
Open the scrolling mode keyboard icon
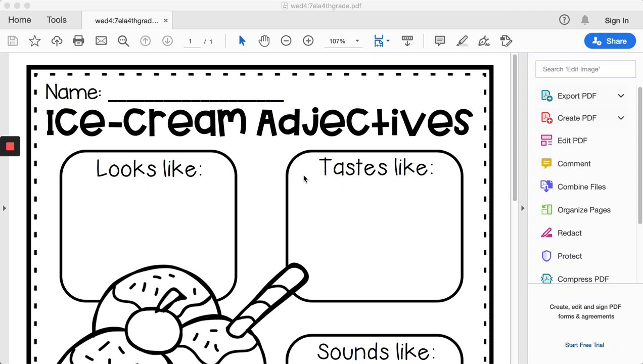407,41
